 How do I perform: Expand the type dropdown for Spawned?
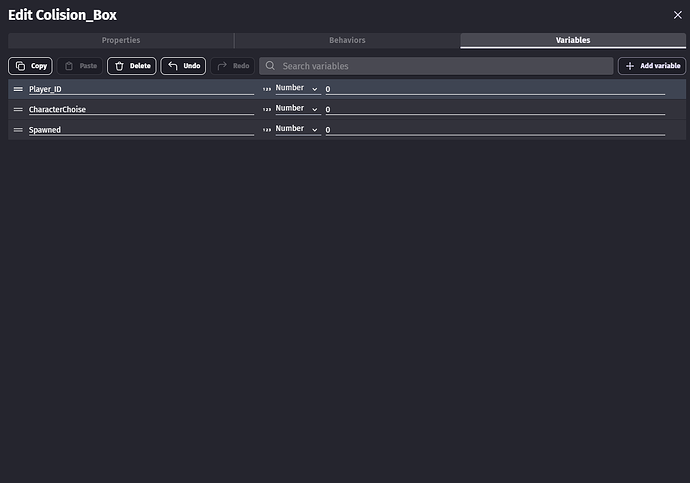click(x=297, y=128)
